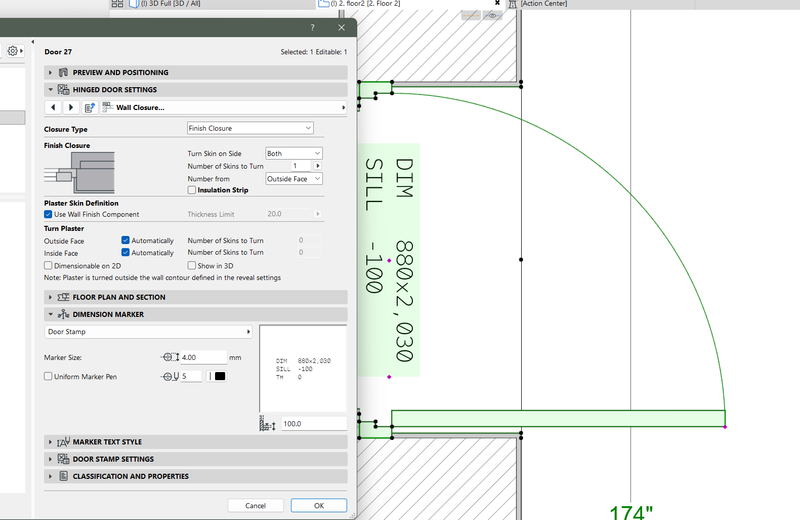Click DIM 880x2,030 door label in plan
Screen dimensions: 800x520
point(404,260)
